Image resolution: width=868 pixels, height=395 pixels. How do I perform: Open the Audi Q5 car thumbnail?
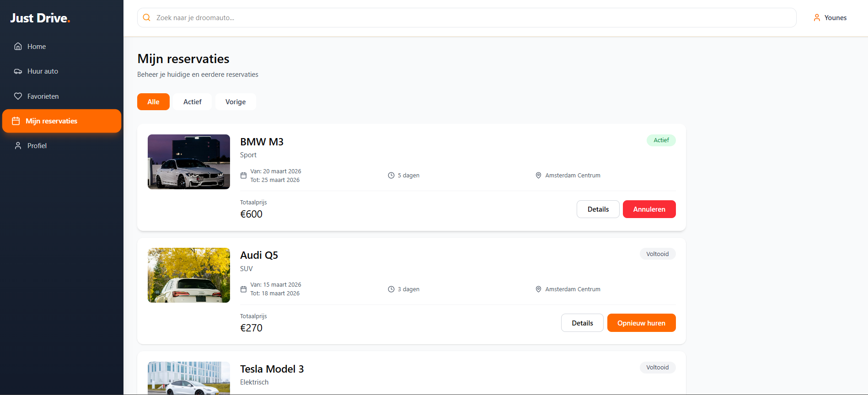click(189, 275)
